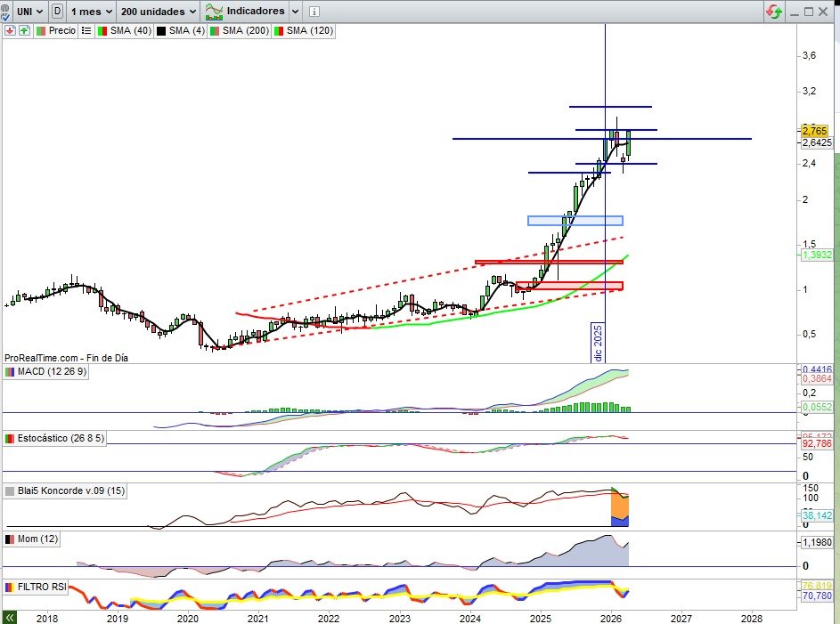Click the Indicadores button

point(245,12)
